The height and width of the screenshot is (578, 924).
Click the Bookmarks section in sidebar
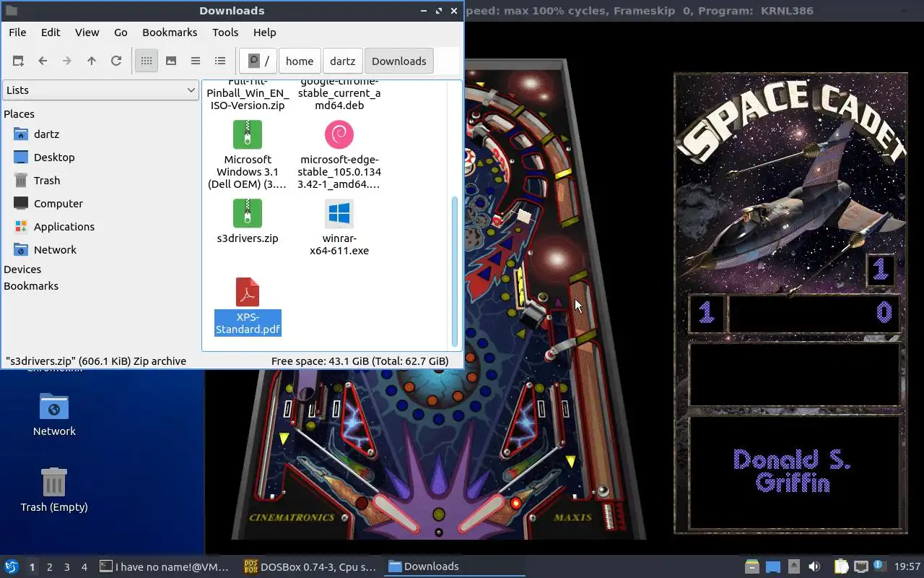[x=31, y=286]
